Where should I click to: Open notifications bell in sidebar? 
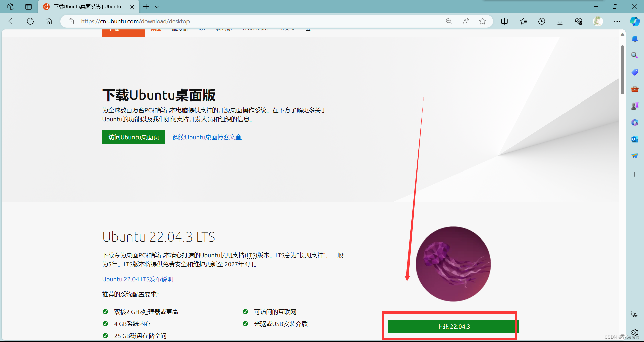pos(635,39)
